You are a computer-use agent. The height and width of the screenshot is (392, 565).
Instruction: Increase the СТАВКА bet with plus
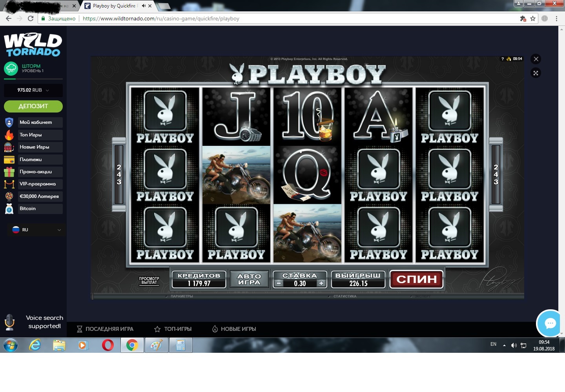pos(321,283)
